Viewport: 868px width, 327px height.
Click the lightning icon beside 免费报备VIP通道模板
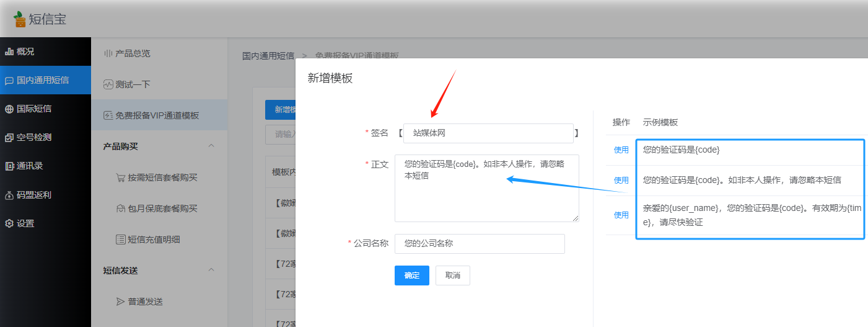(108, 115)
